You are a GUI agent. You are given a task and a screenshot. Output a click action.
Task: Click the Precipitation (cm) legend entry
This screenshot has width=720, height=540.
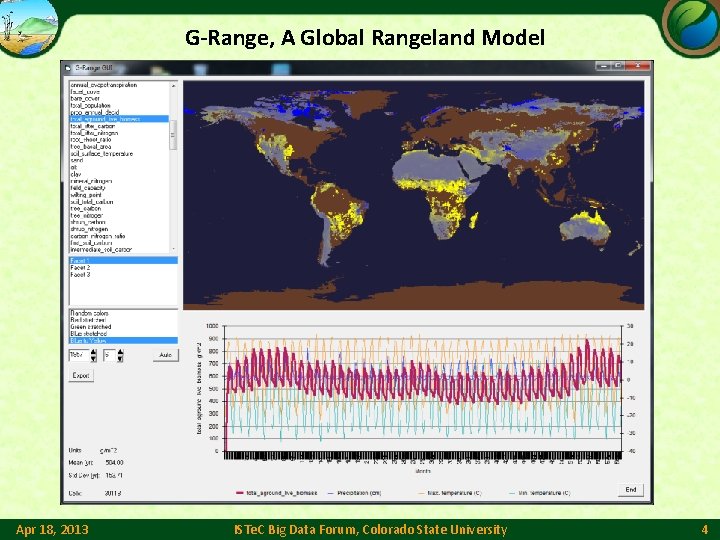[355, 493]
